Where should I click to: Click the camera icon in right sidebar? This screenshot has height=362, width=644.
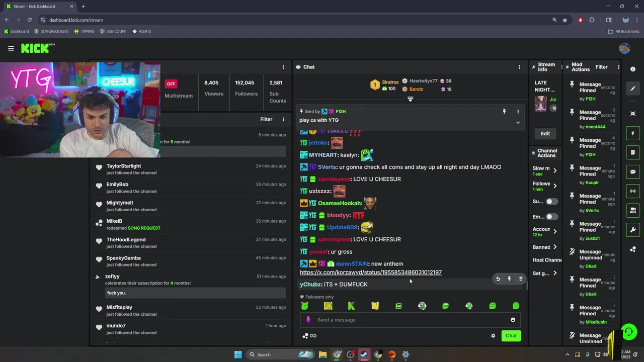click(633, 210)
